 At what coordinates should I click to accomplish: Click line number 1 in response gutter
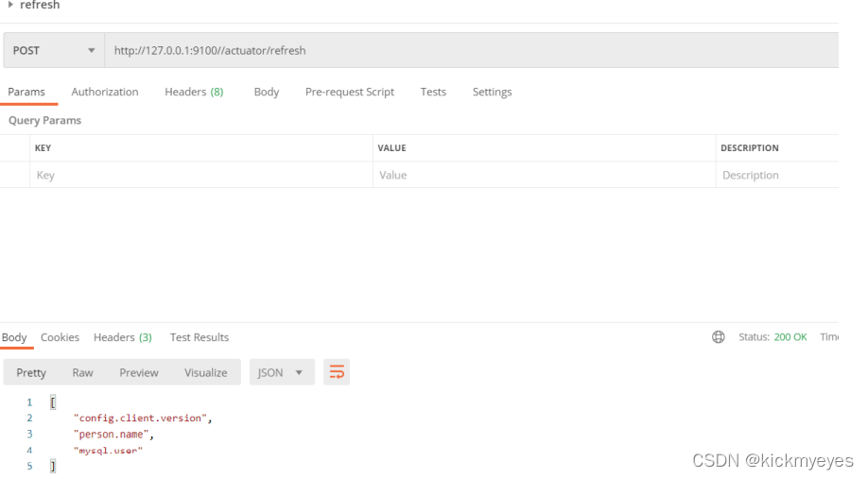tap(29, 402)
